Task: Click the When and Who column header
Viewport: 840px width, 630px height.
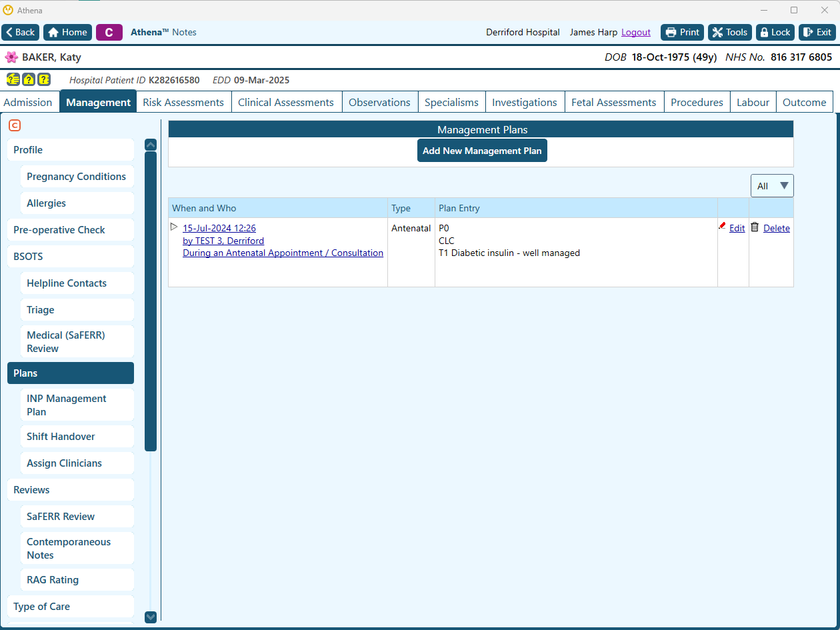Action: point(278,208)
